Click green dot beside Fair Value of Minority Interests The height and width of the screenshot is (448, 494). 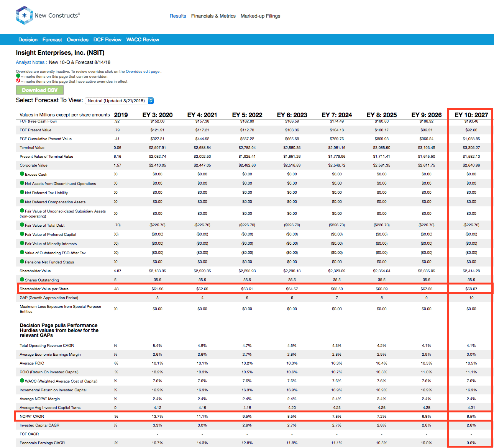(22, 243)
